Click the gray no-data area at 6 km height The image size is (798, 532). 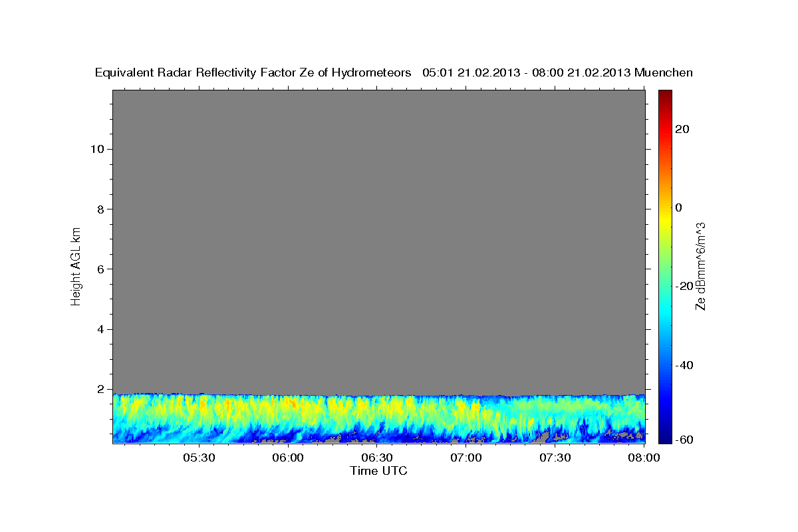378,269
